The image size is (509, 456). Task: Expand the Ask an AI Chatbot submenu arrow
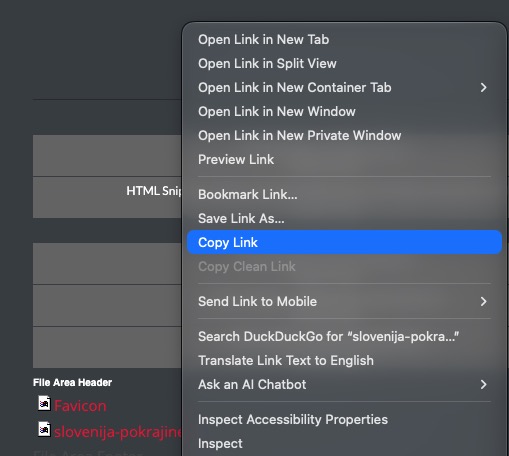(x=483, y=385)
